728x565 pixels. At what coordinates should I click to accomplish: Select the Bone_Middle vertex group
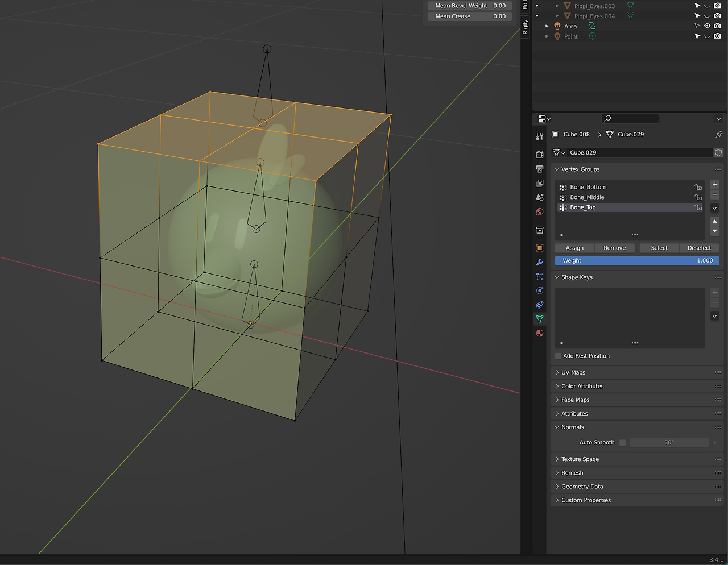pyautogui.click(x=588, y=197)
